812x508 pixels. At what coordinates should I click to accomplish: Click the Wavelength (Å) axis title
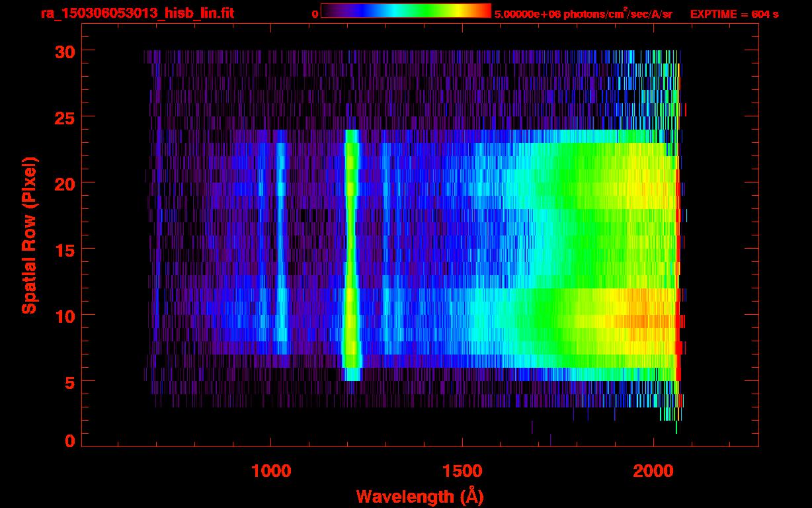[421, 495]
